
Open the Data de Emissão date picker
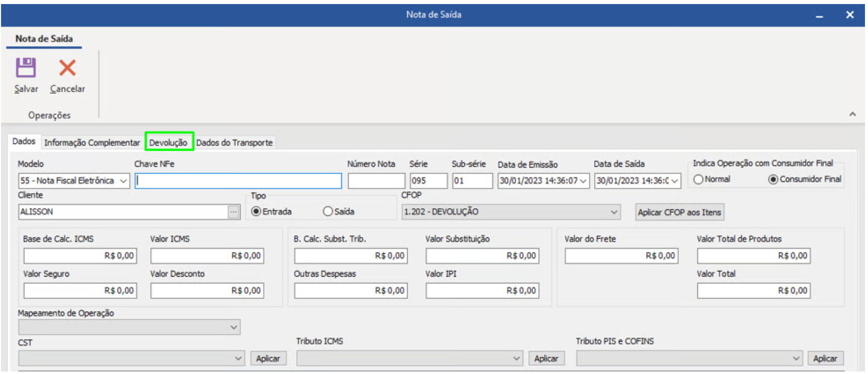[x=583, y=181]
